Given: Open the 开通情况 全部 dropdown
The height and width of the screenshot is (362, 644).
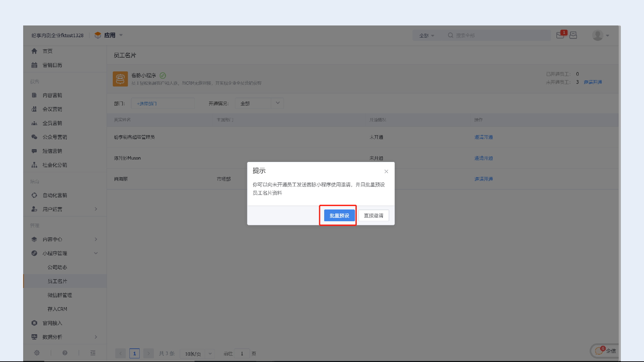Looking at the screenshot, I should (259, 103).
